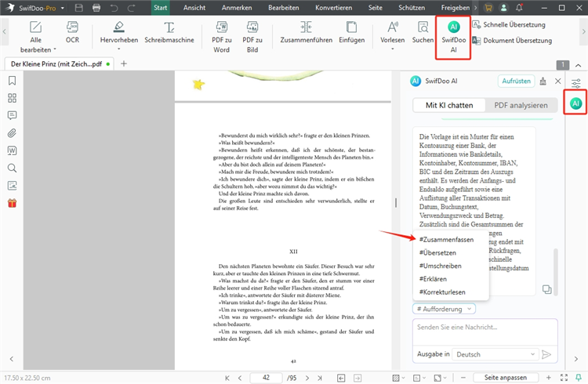This screenshot has height=384, width=588.
Task: Click the Alle bearbeiten edit tool
Action: click(x=35, y=37)
